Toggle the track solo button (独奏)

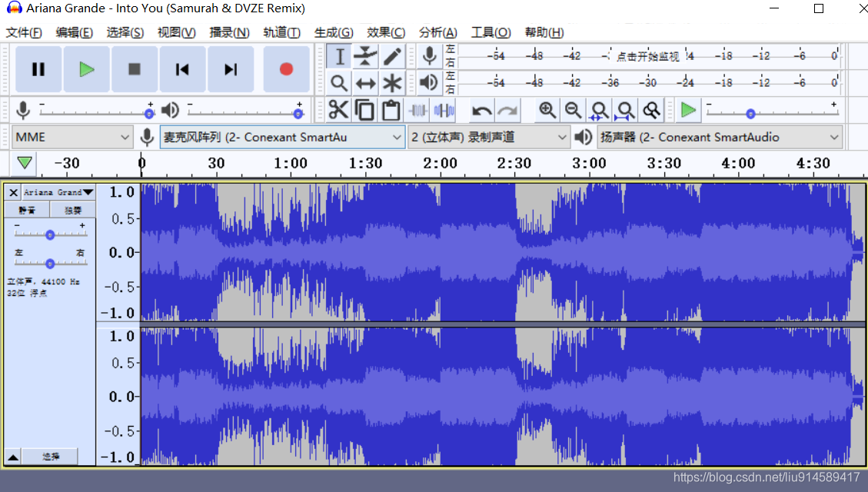(x=72, y=210)
